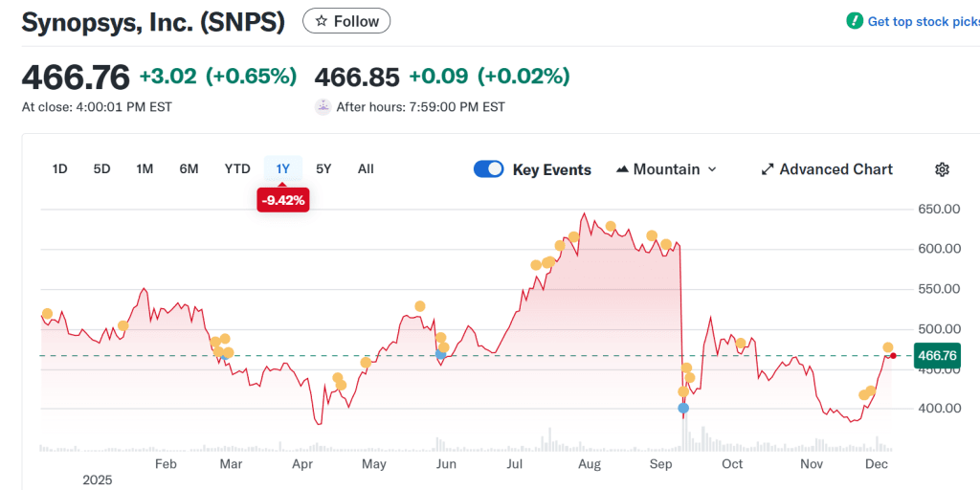
Task: Click the mountain chart-type icon
Action: pyautogui.click(x=622, y=169)
